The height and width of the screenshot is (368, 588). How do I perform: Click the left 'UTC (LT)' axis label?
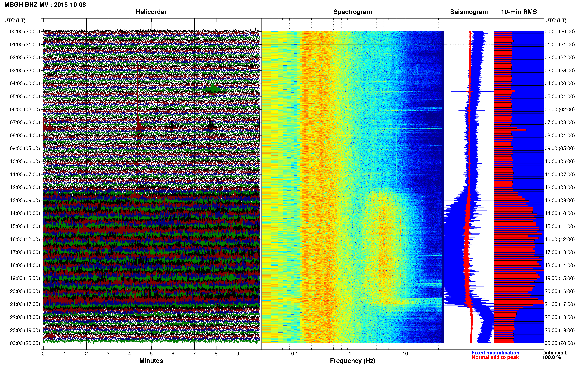[15, 20]
